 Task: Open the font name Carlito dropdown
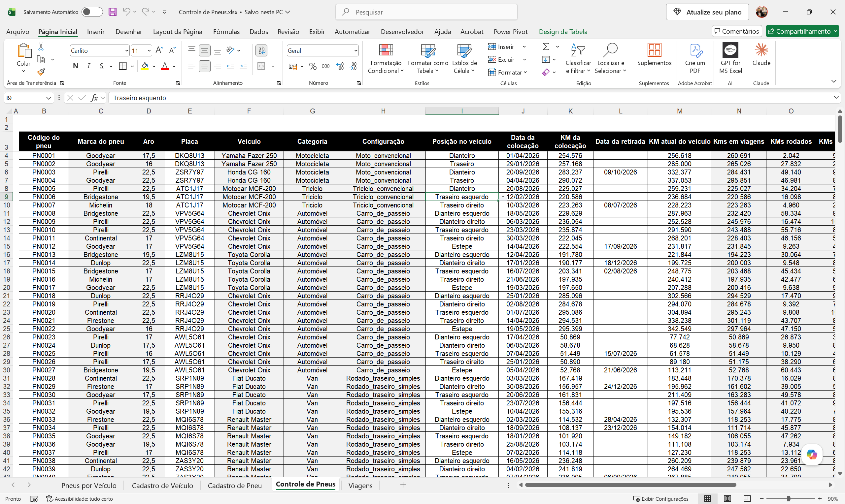click(126, 50)
